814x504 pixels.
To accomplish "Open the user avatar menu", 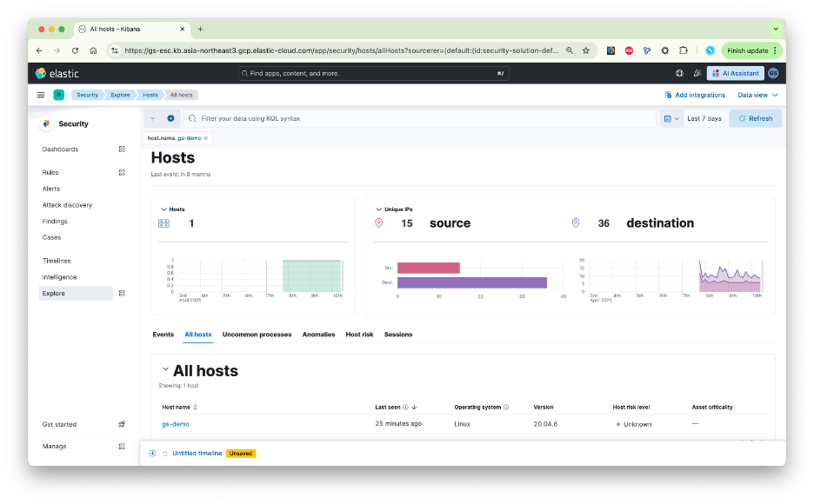I will [773, 73].
